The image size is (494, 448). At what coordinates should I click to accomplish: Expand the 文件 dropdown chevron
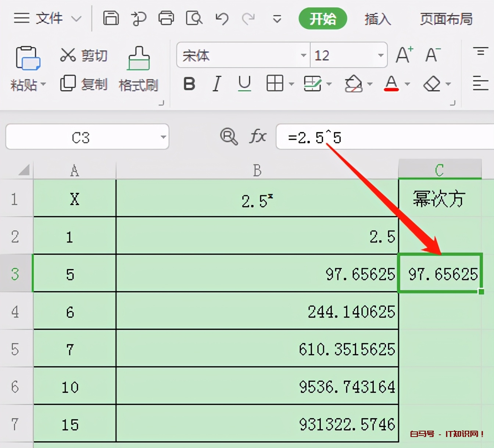click(76, 19)
